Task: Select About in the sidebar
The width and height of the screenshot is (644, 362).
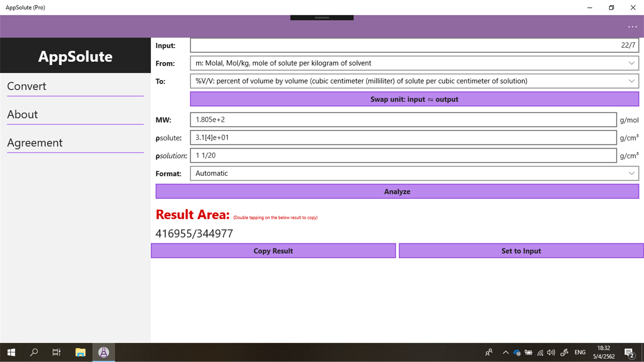Action: [22, 114]
